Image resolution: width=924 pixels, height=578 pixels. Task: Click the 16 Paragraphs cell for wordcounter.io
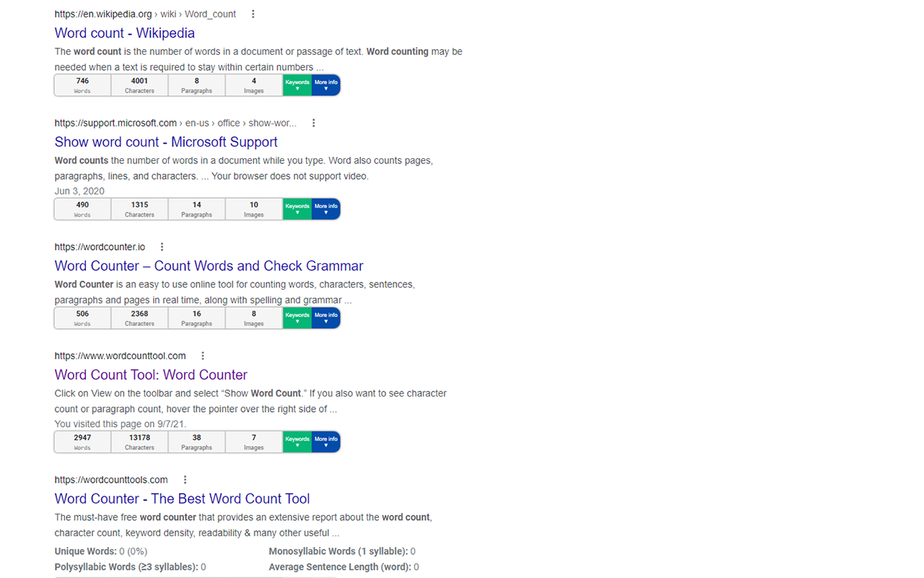(196, 318)
